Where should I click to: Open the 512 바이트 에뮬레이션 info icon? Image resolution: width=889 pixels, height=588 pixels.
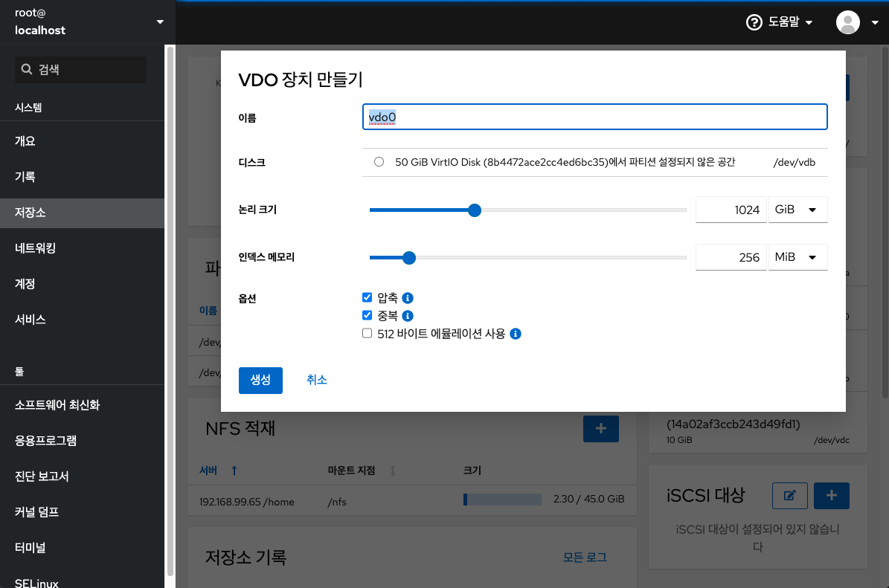tap(515, 334)
